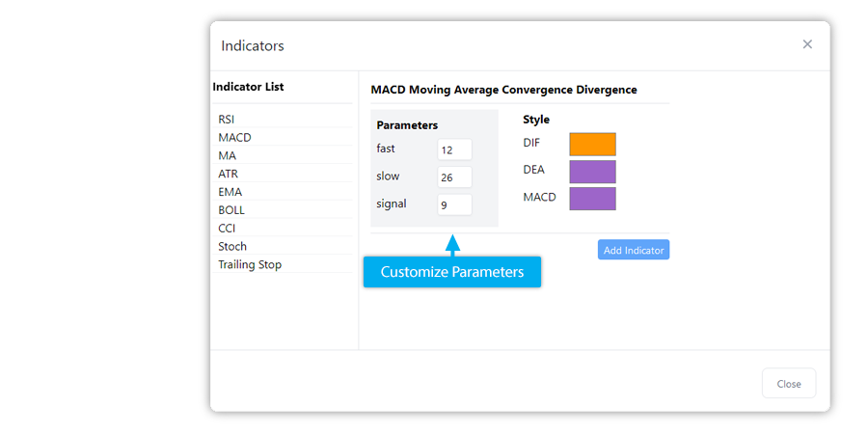
Task: Click the fast parameter input field
Action: 454,149
